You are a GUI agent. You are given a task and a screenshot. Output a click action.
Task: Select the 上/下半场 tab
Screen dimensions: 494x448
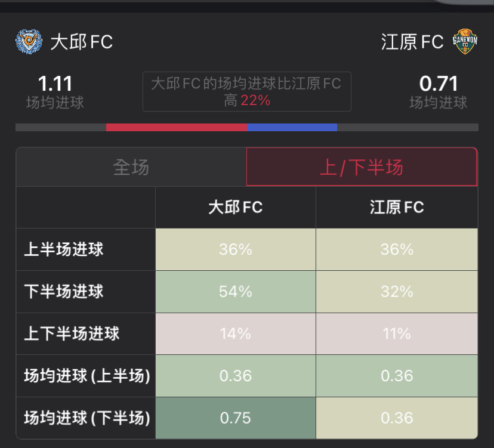pos(362,167)
